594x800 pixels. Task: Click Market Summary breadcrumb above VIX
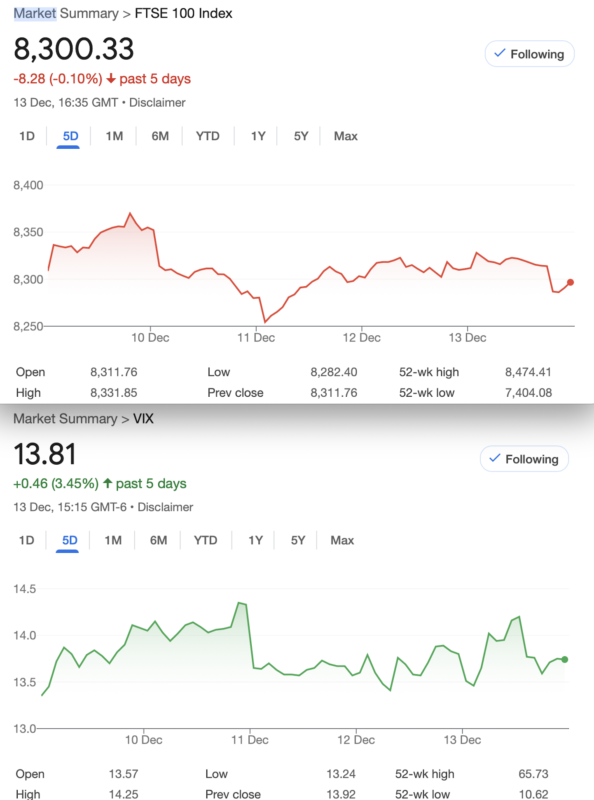point(65,419)
